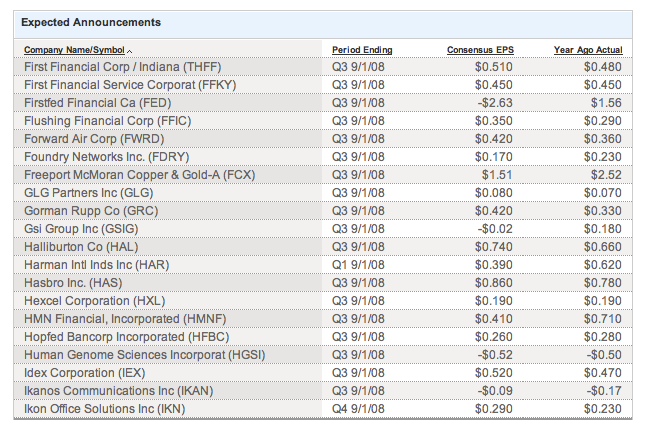Sort table by Company Name/Symbol header
The image size is (649, 427).
coord(75,50)
